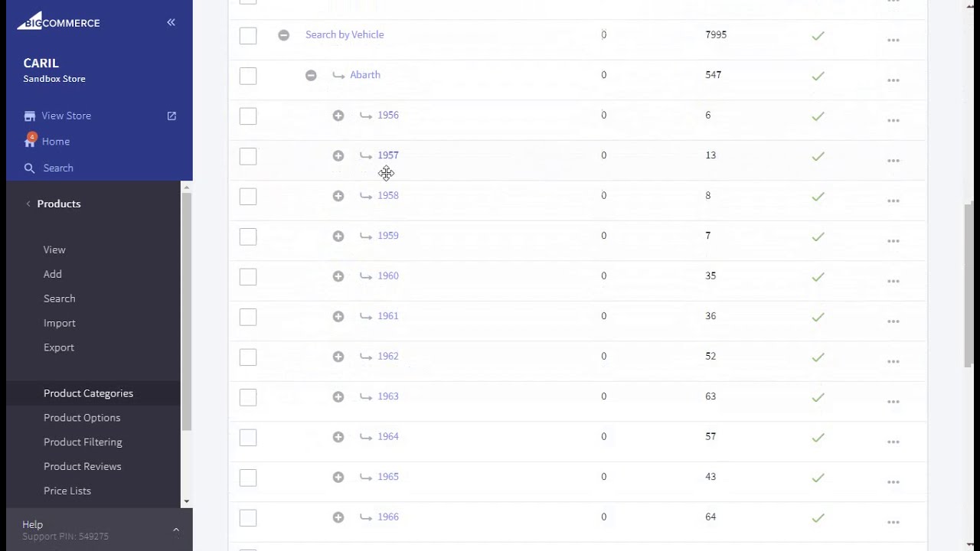Open store in new tab icon

click(x=171, y=116)
